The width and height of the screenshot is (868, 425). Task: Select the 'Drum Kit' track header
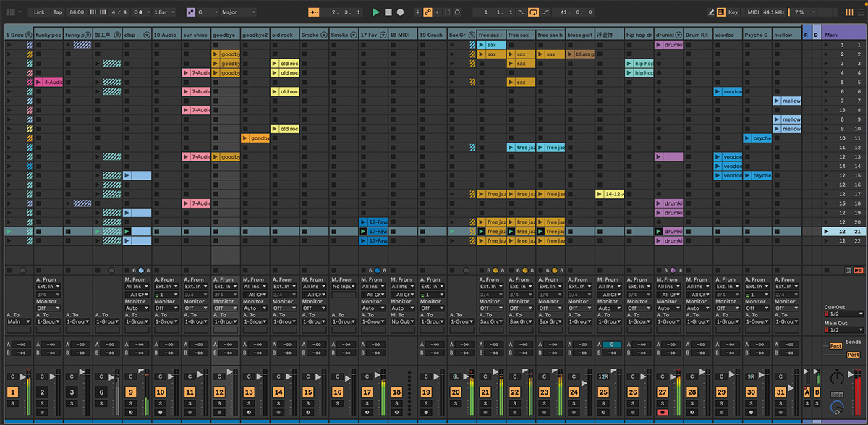697,35
